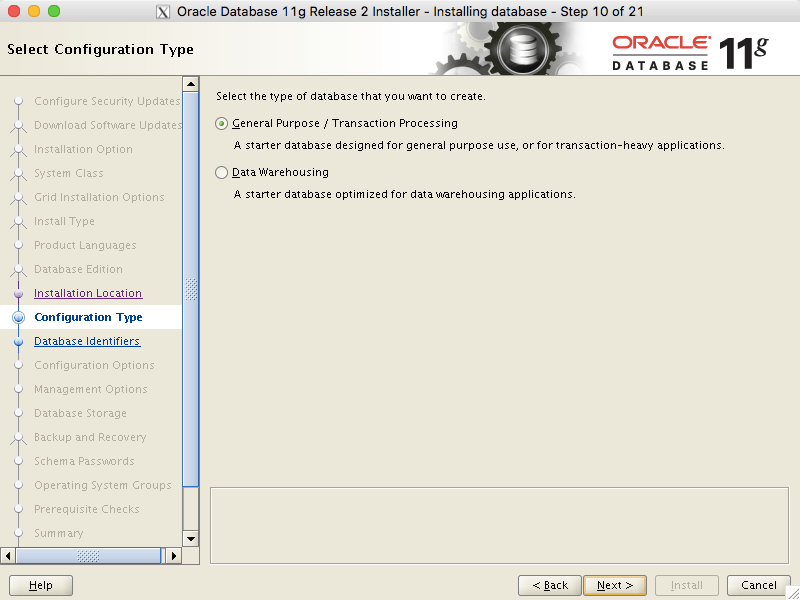Open the Installation Location step link
Screen dimensions: 800x600
coord(89,293)
